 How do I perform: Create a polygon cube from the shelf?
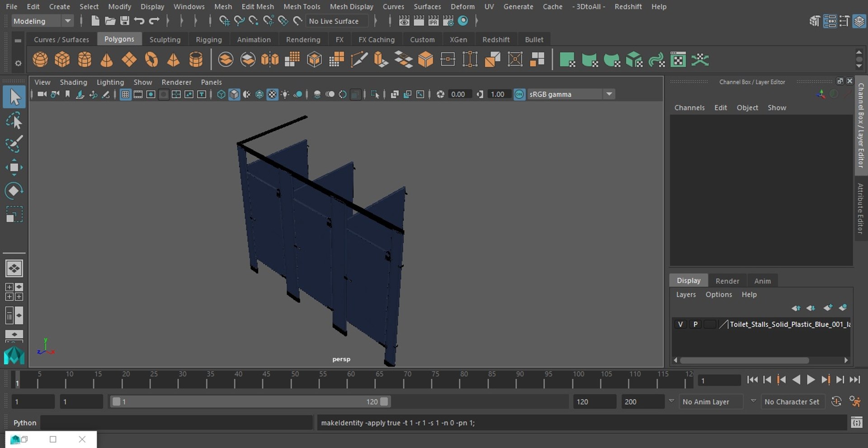pyautogui.click(x=62, y=59)
